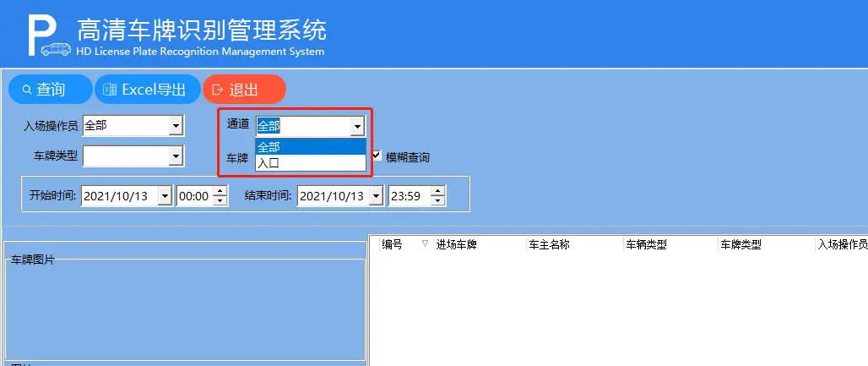Increase start time with up spinner

(x=220, y=191)
